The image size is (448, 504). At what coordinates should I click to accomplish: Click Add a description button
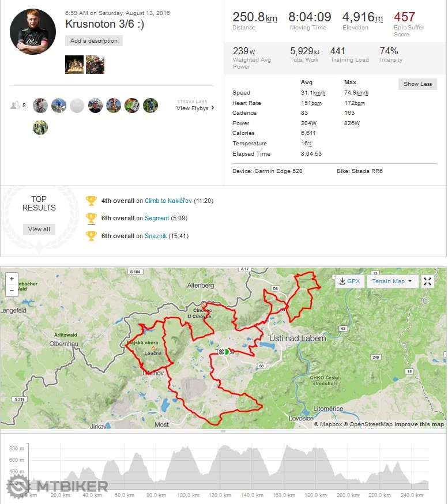pos(94,41)
